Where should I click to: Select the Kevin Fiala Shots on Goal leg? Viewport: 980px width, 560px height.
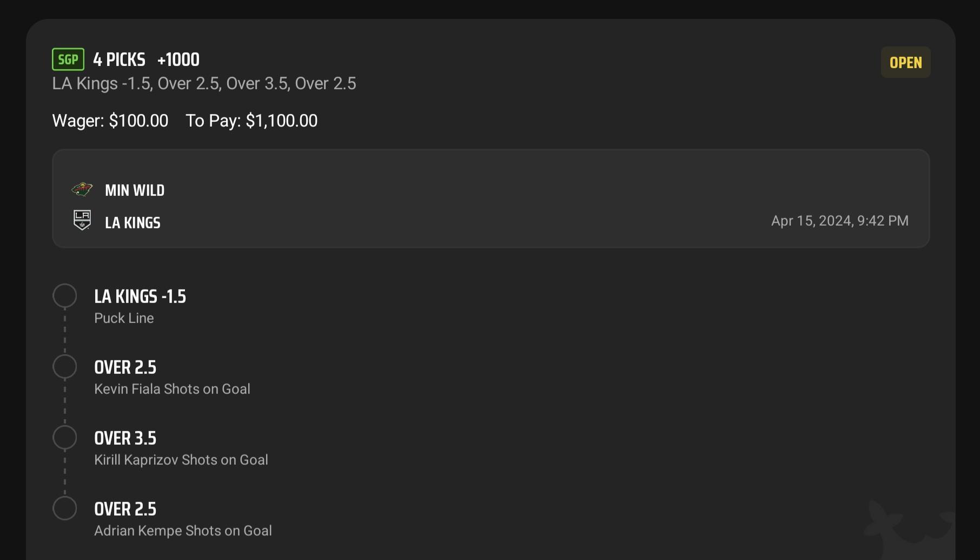click(x=172, y=377)
